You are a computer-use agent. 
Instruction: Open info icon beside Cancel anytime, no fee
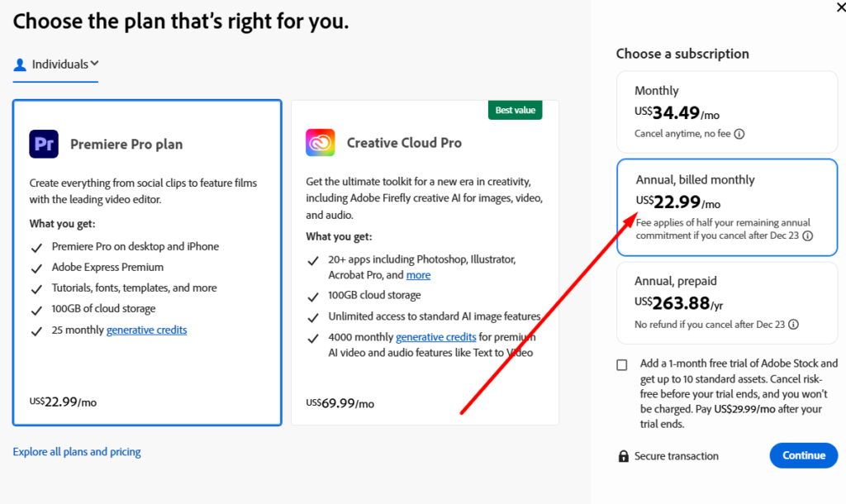739,134
